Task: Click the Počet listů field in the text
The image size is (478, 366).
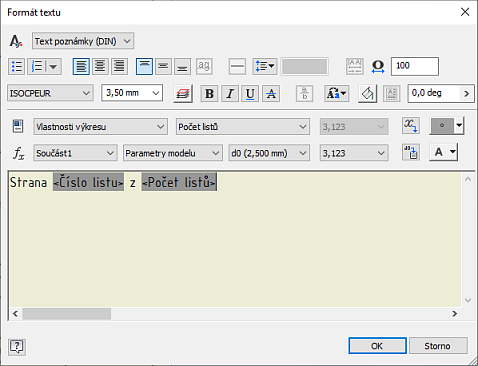Action: [179, 182]
